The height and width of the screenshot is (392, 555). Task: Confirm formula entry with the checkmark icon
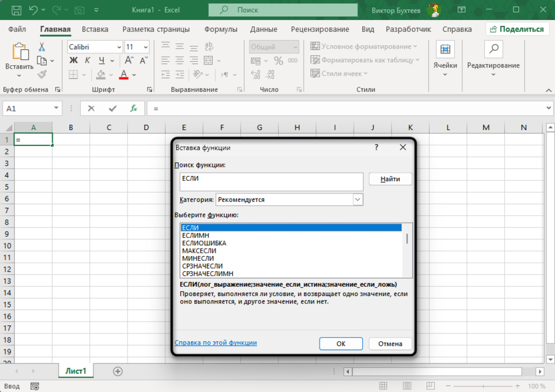click(112, 108)
